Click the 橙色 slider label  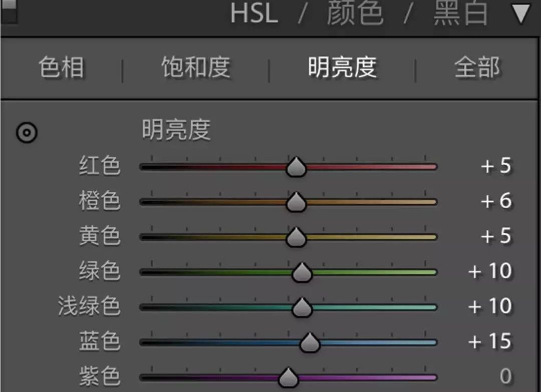[100, 201]
